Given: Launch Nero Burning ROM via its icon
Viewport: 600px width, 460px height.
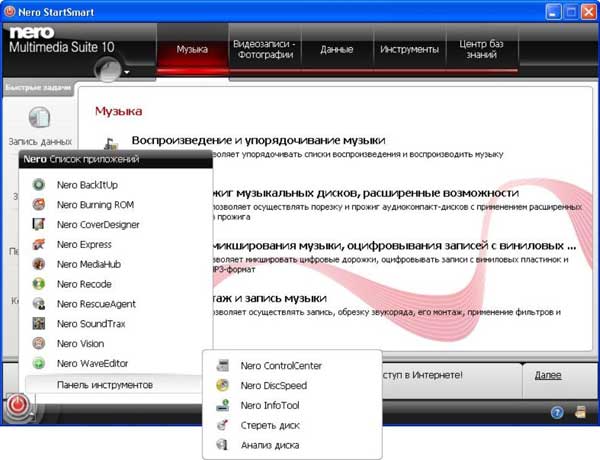Looking at the screenshot, I should [39, 205].
